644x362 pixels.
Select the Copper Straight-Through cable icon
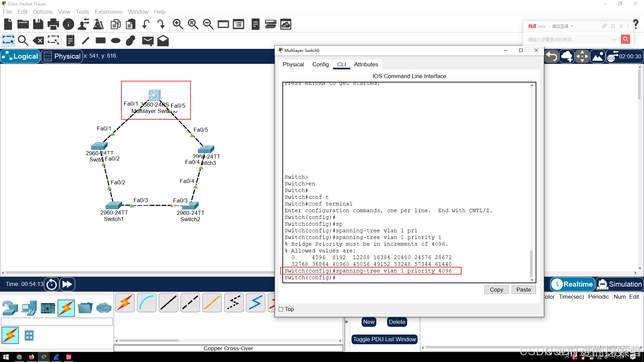point(168,302)
